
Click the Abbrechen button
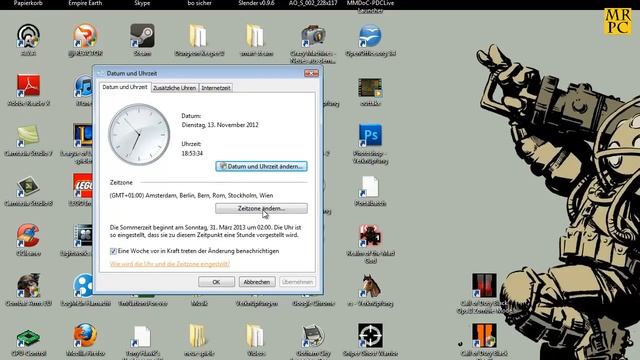[257, 282]
